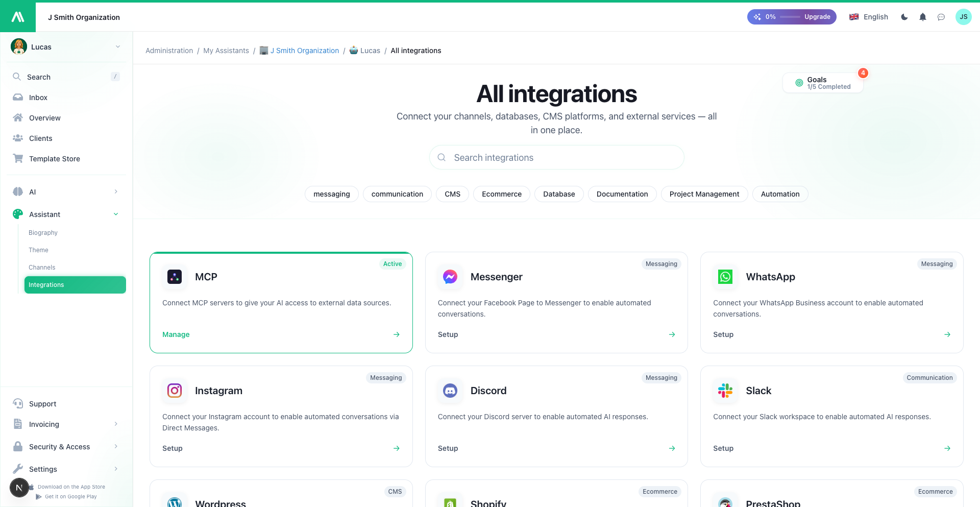Screen dimensions: 980x507
Task: Expand the Invoicing section
Action: tap(66, 424)
